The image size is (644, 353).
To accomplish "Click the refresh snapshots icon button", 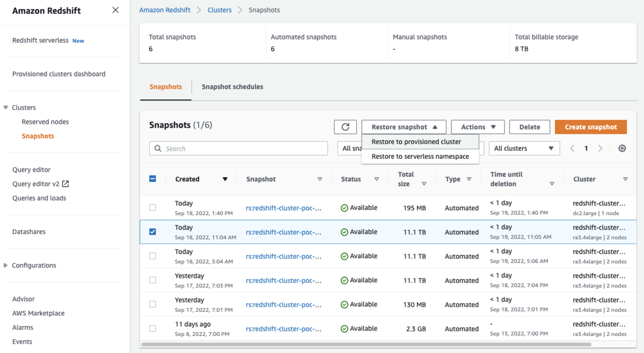I will point(345,127).
